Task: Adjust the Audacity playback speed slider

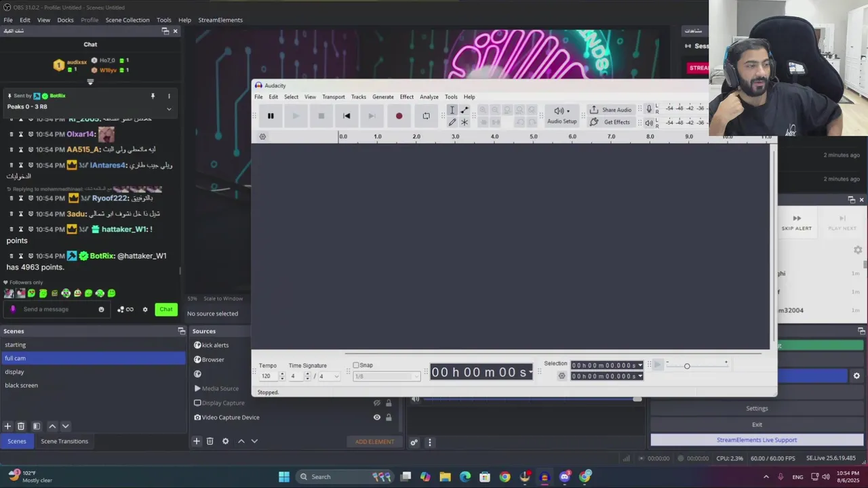Action: [687, 366]
